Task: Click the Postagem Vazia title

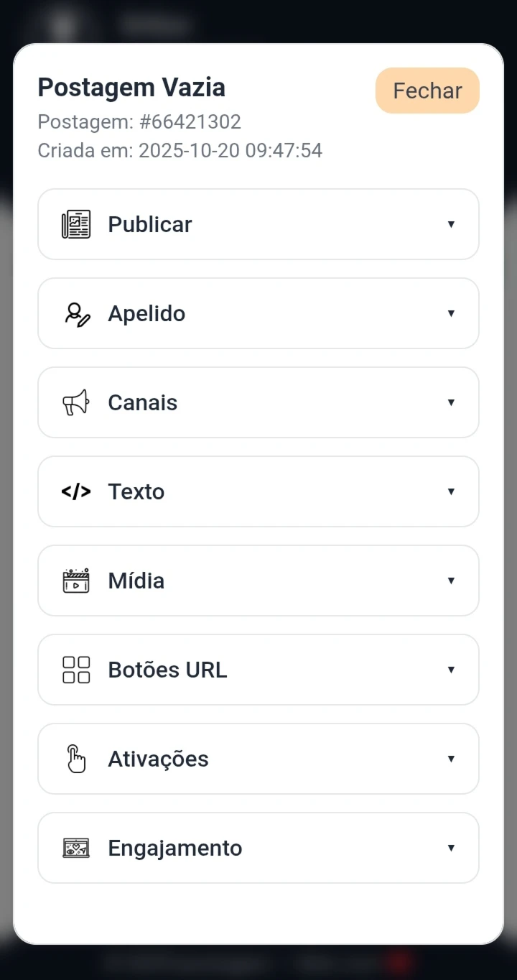Action: [131, 88]
